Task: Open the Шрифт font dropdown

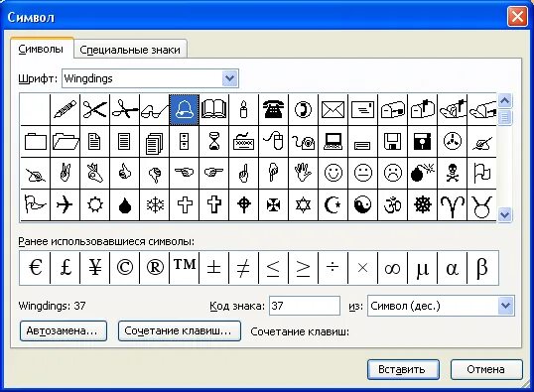Action: pyautogui.click(x=230, y=78)
